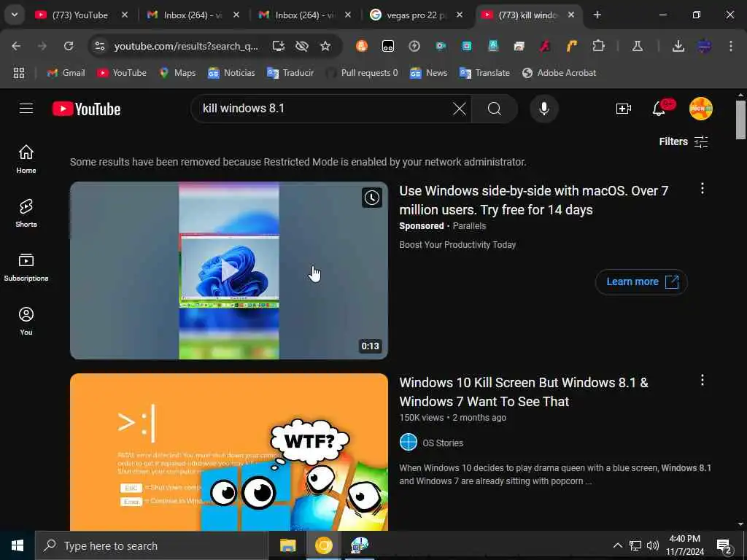Open the Translate bookmark
This screenshot has width=747, height=560.
[x=484, y=73]
